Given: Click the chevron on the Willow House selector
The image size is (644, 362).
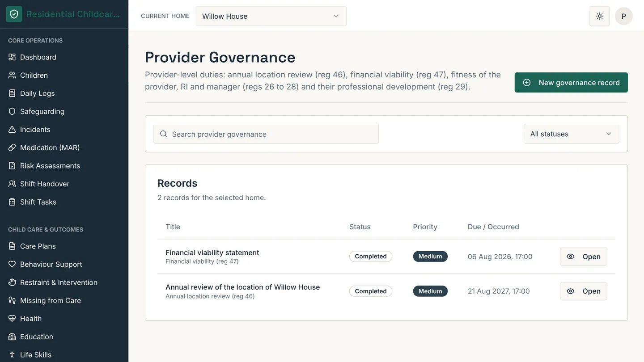Looking at the screenshot, I should click(x=336, y=16).
